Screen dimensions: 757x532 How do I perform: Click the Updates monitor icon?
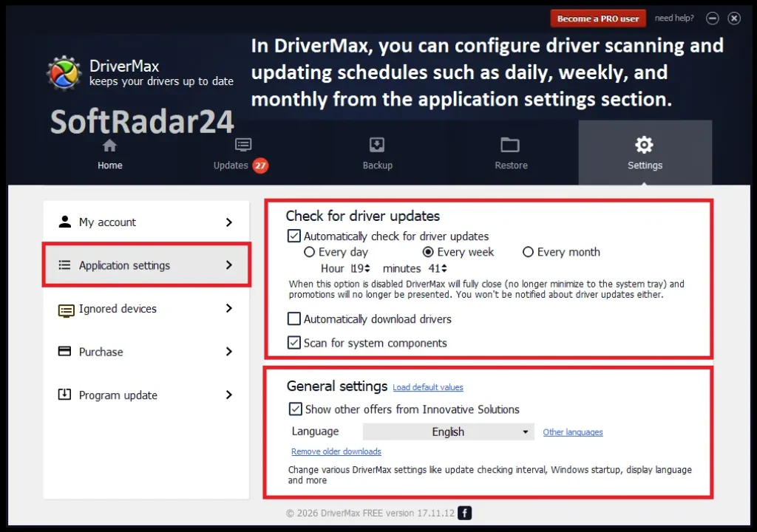(x=242, y=145)
